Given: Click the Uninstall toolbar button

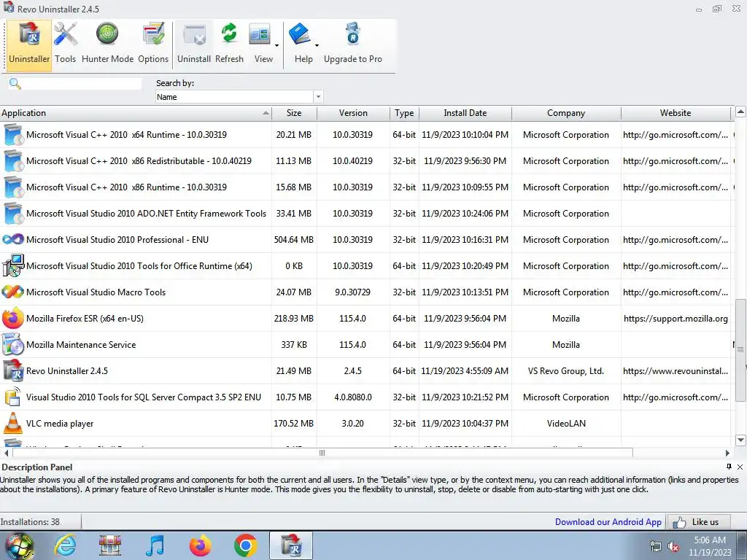Looking at the screenshot, I should [x=194, y=44].
